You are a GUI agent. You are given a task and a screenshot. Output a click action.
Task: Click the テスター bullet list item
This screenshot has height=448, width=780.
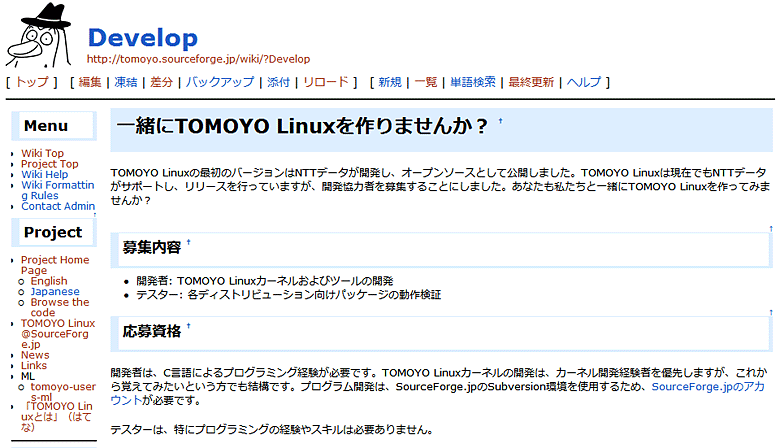coord(289,295)
